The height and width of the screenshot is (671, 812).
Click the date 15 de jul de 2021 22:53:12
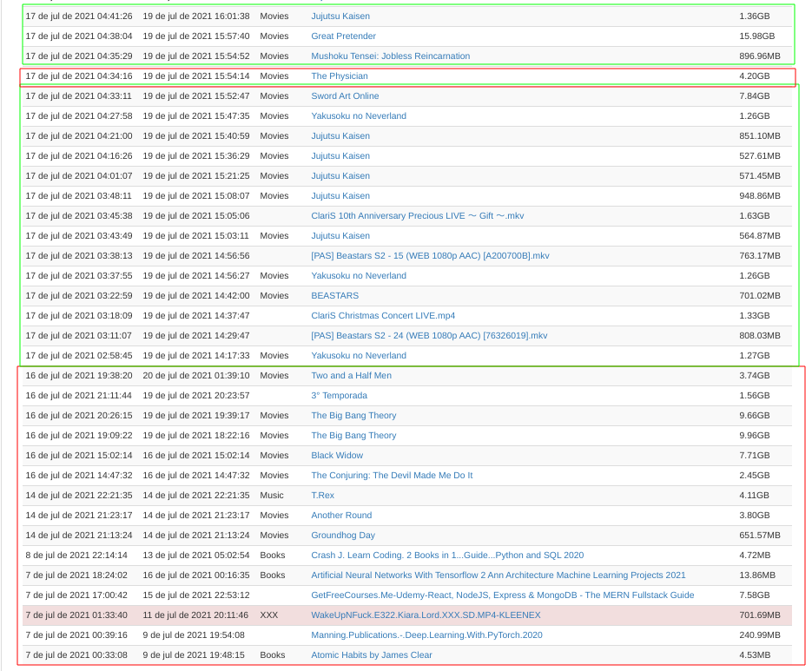(196, 595)
